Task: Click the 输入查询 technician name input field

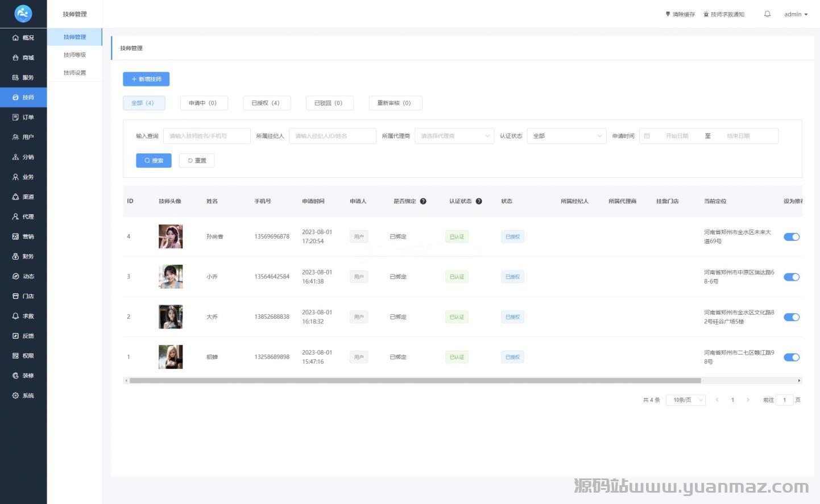Action: tap(206, 136)
